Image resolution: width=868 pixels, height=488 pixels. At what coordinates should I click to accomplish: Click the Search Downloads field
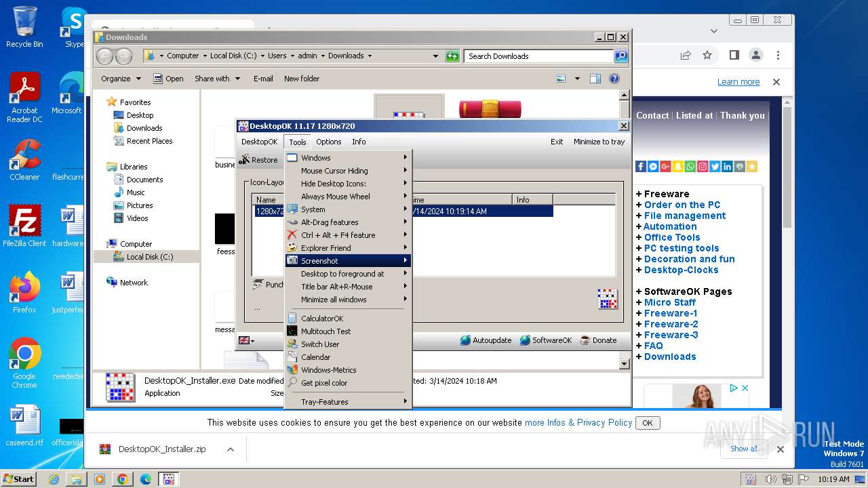click(539, 56)
